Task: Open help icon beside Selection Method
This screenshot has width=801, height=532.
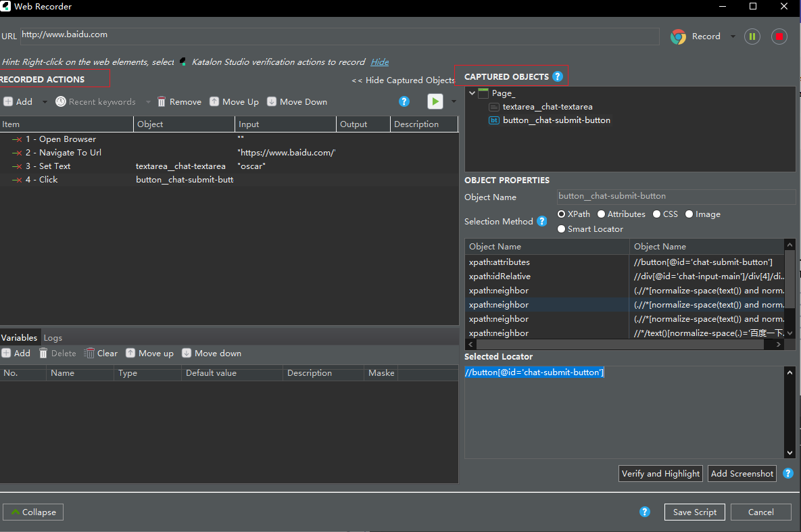Action: tap(542, 221)
